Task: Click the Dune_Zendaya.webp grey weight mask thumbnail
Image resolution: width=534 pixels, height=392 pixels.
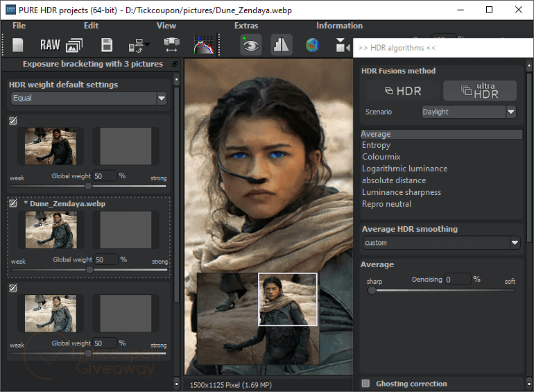Action: [126, 230]
